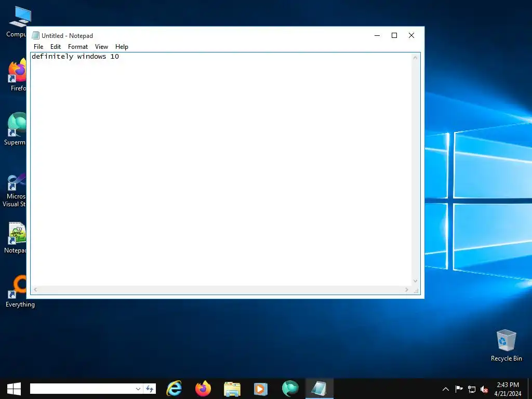Viewport: 532px width, 399px height.
Task: Select the Notepad taskbar button
Action: tap(320, 389)
